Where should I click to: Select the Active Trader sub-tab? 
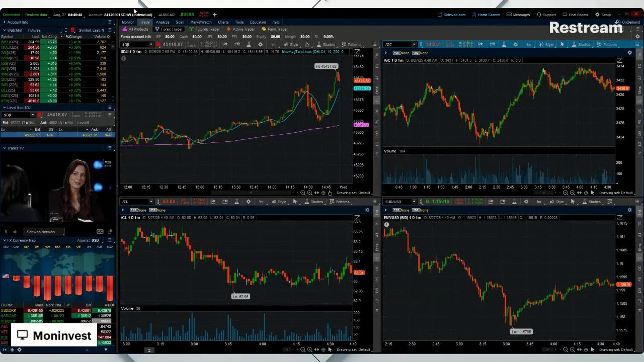click(240, 29)
